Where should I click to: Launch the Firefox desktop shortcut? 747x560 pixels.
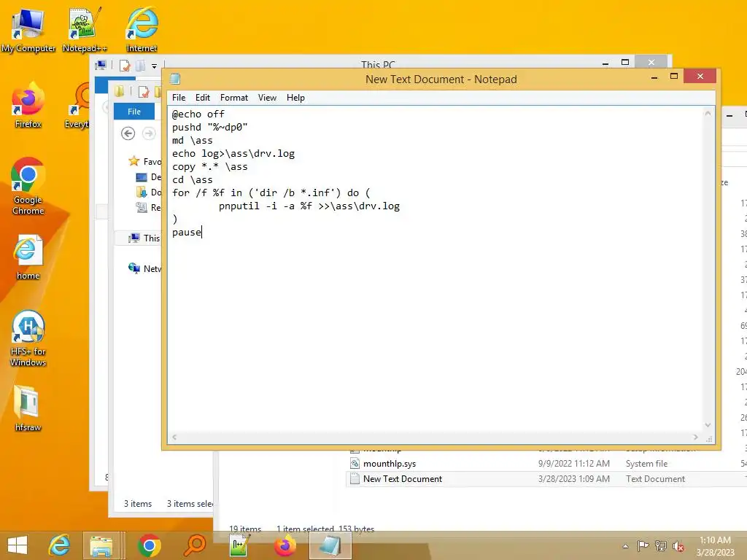pyautogui.click(x=28, y=106)
